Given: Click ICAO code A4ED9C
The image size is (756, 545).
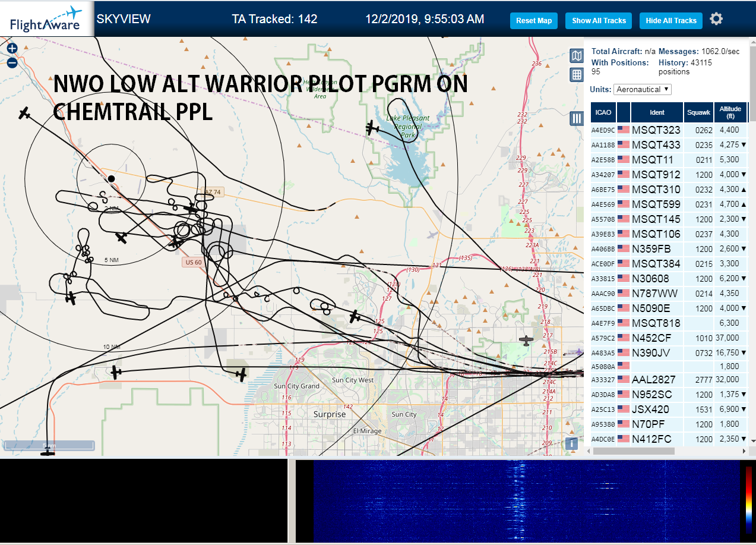Looking at the screenshot, I should point(603,130).
